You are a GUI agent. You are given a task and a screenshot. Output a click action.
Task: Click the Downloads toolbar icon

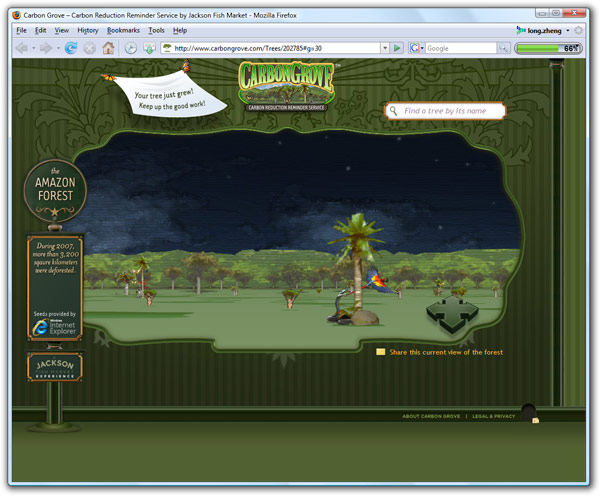149,48
